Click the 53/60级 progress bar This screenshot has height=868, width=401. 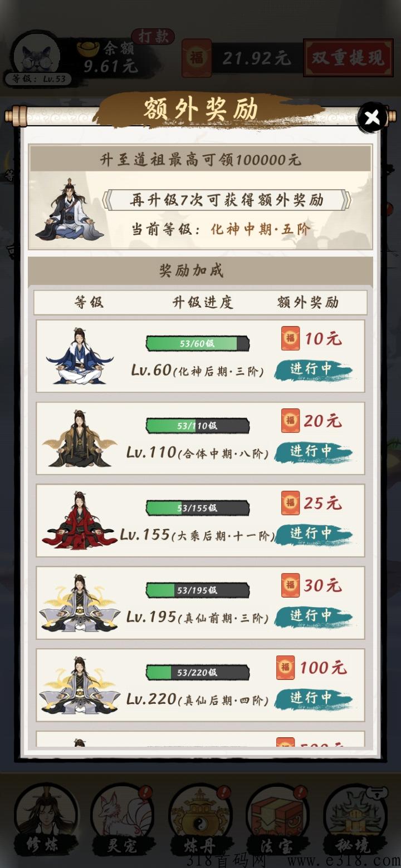pyautogui.click(x=198, y=343)
